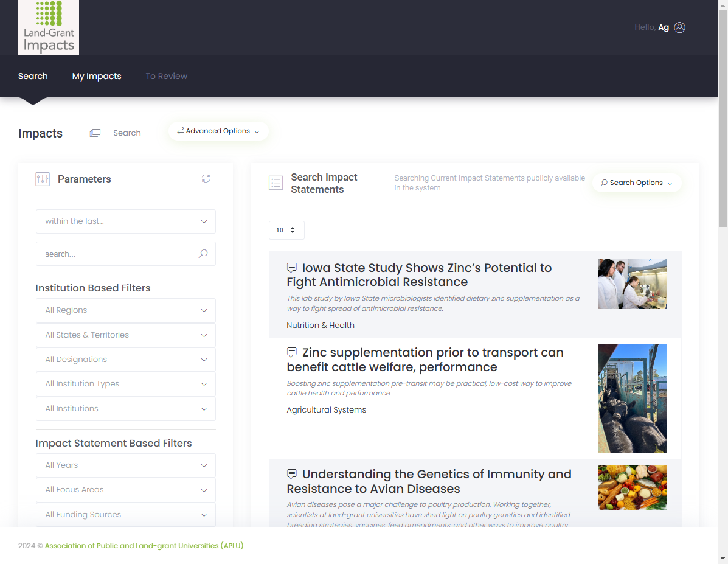Click the stacked pages icon beside Search

[x=95, y=133]
